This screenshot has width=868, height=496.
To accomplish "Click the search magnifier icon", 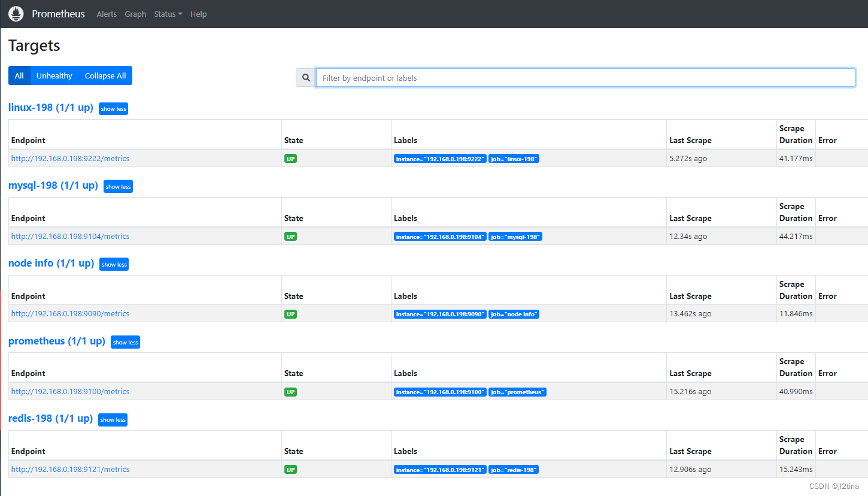I will 306,78.
